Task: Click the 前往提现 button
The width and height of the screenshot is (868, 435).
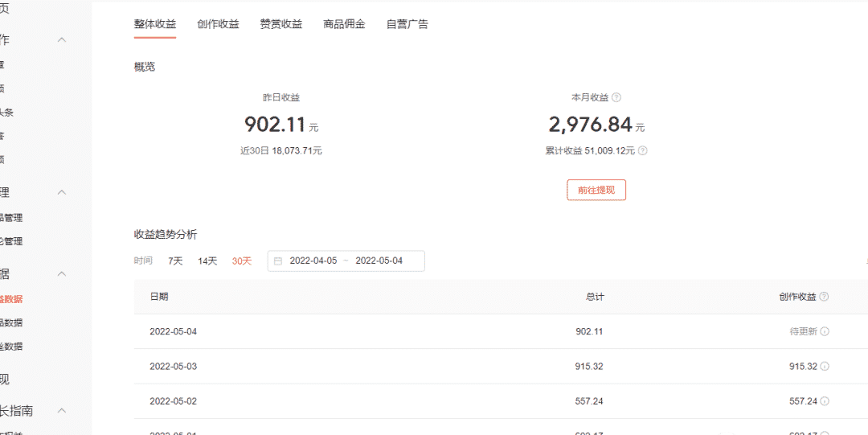Action: pos(596,190)
